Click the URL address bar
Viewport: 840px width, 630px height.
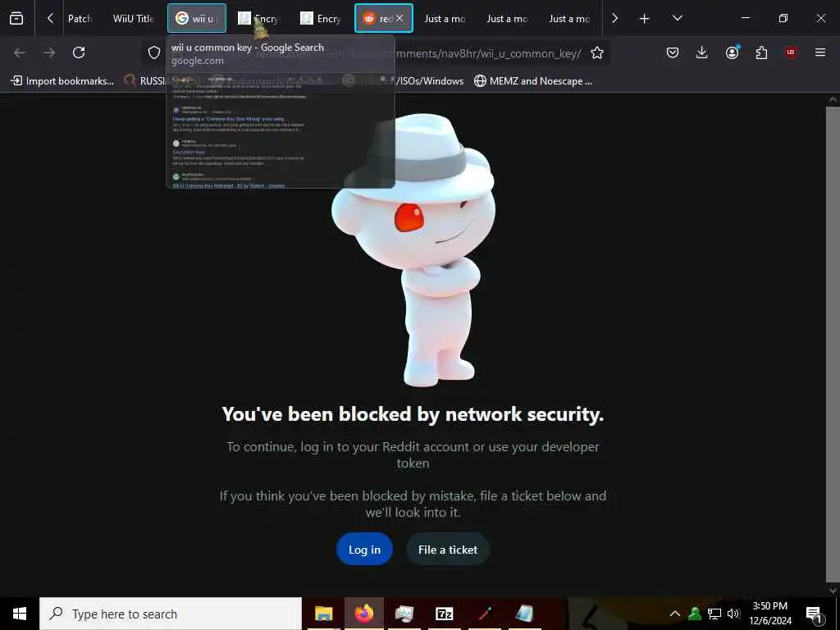[375, 52]
